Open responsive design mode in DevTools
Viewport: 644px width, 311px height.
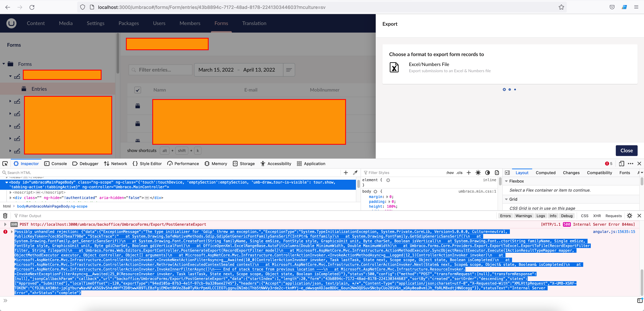(622, 164)
